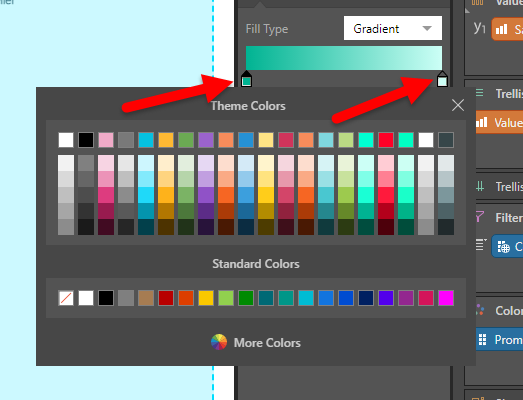523x400 pixels.
Task: Select the right light cyan gradient stop
Action: coord(442,79)
